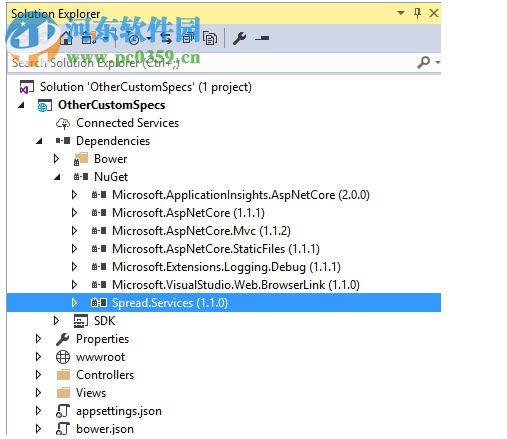Toggle Auto Hide pin in title bar
The image size is (507, 439).
point(417,13)
